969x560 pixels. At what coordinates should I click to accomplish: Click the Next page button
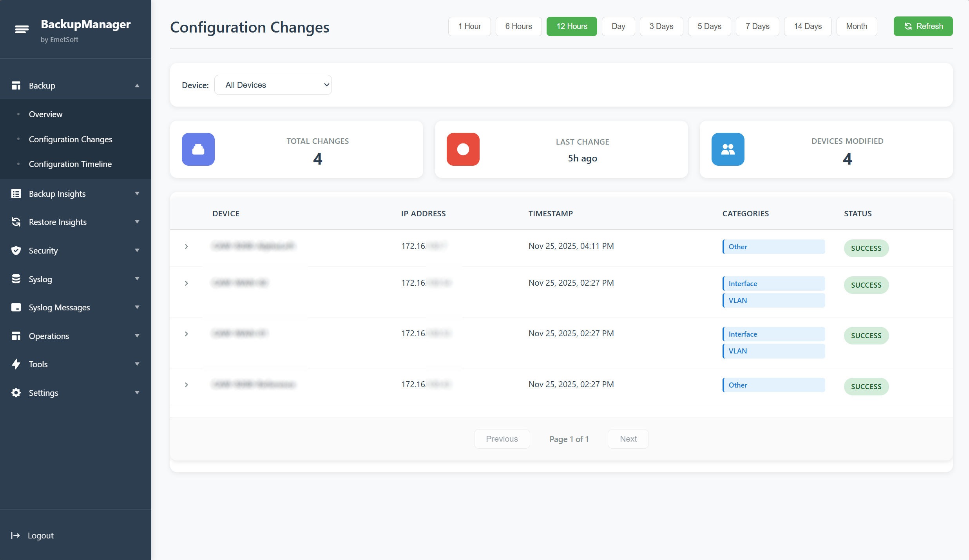coord(628,439)
